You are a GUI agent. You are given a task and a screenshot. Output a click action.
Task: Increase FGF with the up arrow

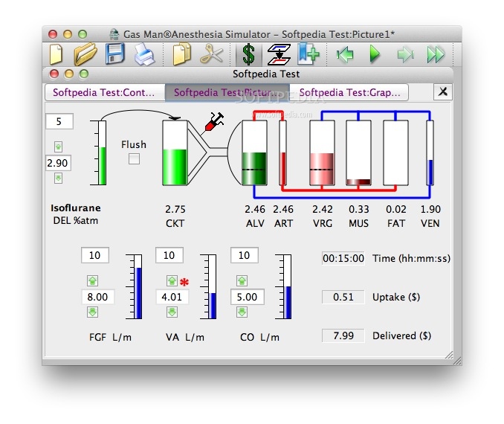pos(93,280)
